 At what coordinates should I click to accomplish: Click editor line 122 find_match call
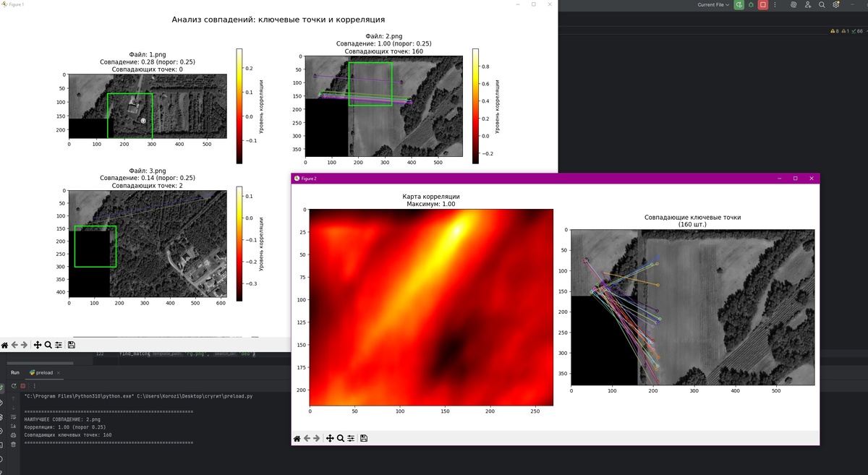pyautogui.click(x=186, y=354)
